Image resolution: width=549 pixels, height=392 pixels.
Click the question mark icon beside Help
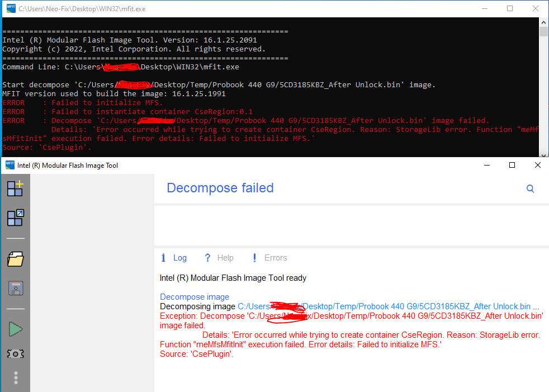coord(207,258)
